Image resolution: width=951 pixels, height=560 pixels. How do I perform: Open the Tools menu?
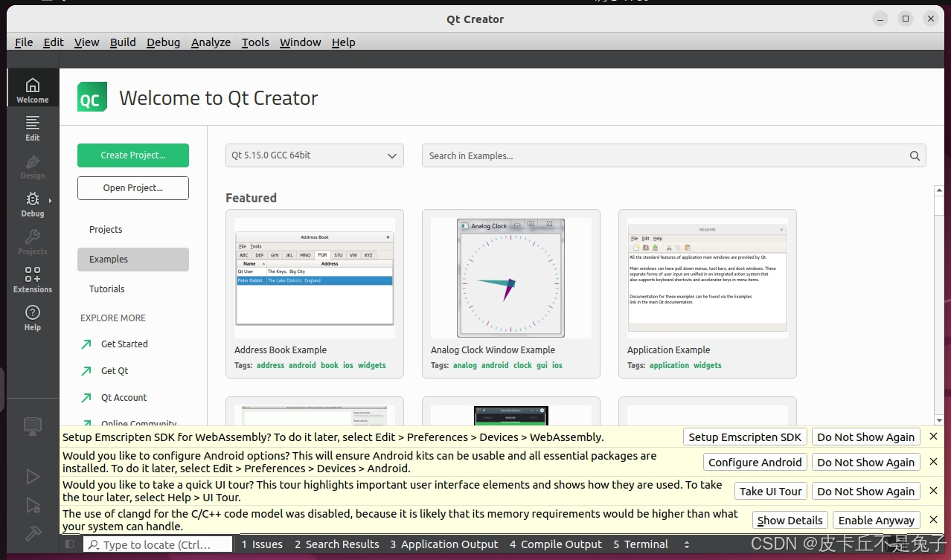tap(255, 42)
